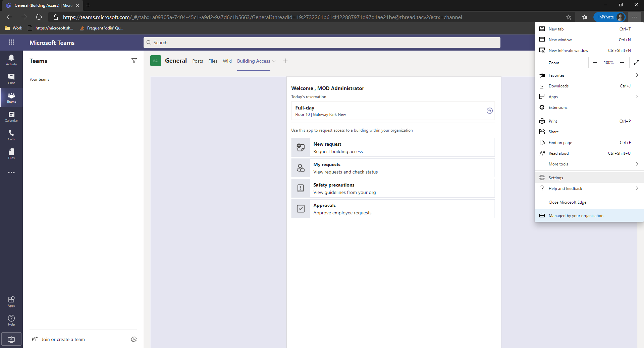Switch to the Files channel tab
This screenshot has width=644, height=348.
pyautogui.click(x=213, y=61)
